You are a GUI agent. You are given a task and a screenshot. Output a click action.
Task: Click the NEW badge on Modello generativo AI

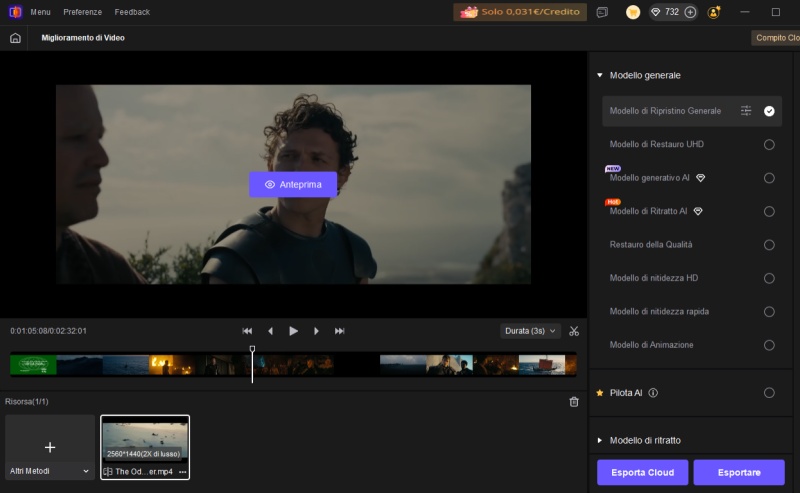coord(613,168)
